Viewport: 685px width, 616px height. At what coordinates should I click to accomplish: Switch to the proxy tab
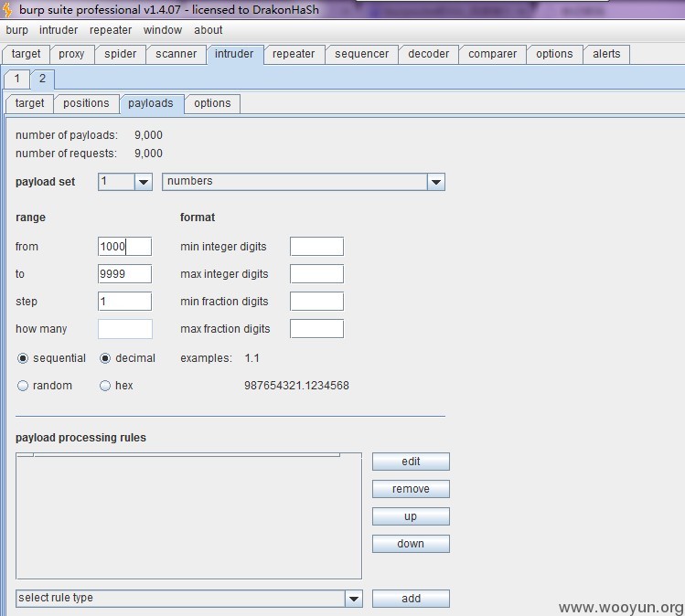[x=71, y=54]
